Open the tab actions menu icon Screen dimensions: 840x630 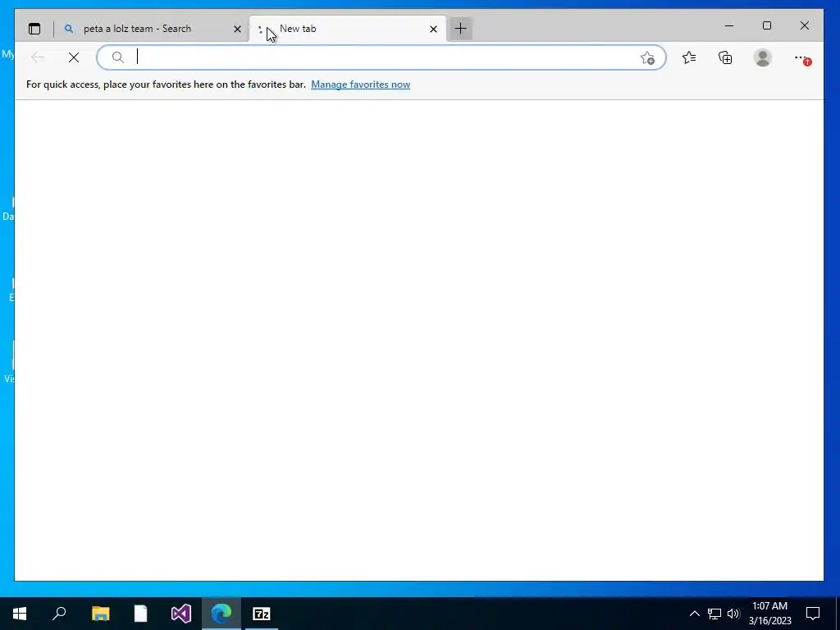point(34,29)
